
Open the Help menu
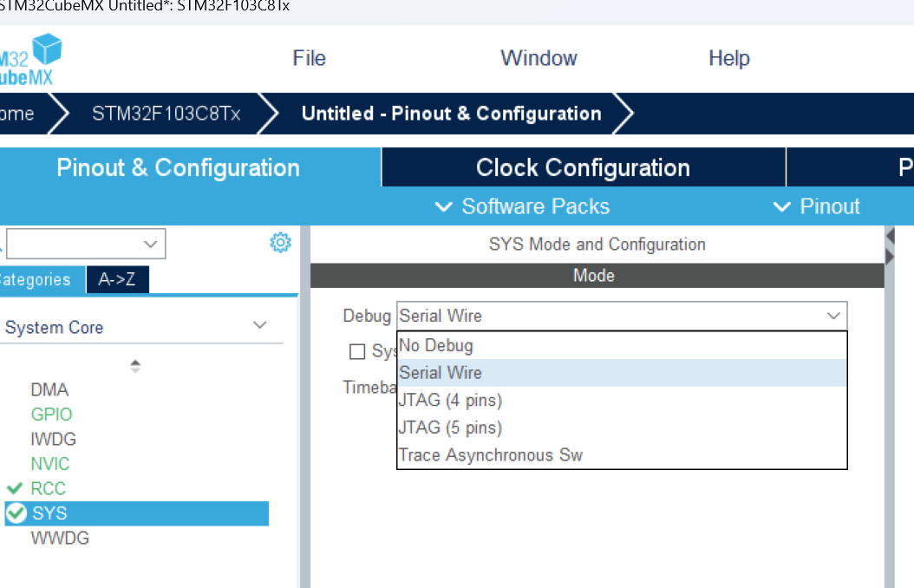pos(728,58)
